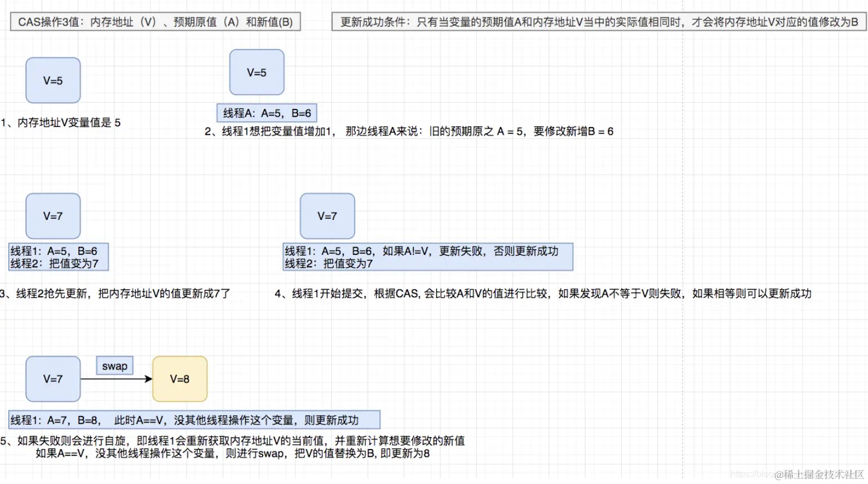Viewport: 868px width, 484px height.
Task: Click the V=7 box above step 3
Action: coord(53,216)
